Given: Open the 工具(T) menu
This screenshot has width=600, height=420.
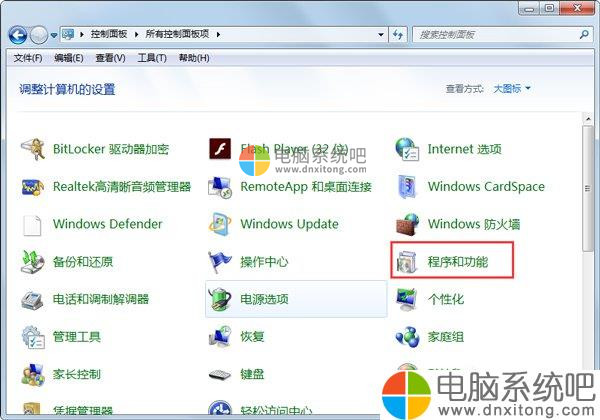Looking at the screenshot, I should click(152, 58).
